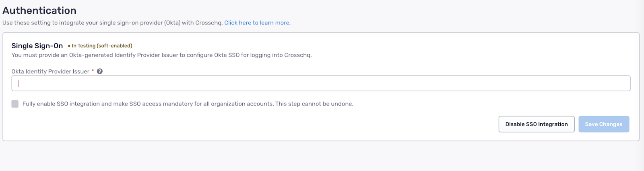Open the 'Click here to learn more' link

pos(257,23)
